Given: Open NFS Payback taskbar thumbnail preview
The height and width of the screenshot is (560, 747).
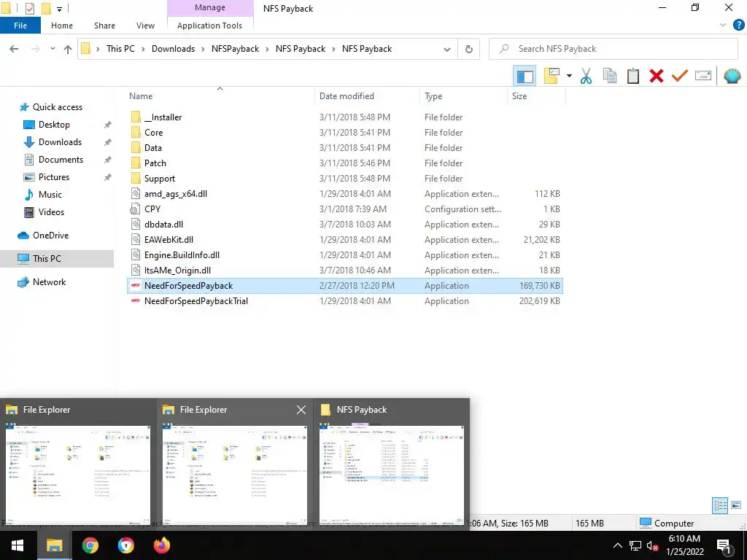Looking at the screenshot, I should click(x=392, y=464).
